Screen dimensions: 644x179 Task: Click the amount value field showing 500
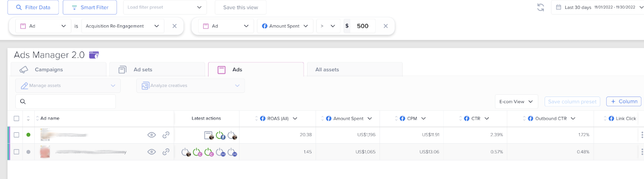pos(363,26)
